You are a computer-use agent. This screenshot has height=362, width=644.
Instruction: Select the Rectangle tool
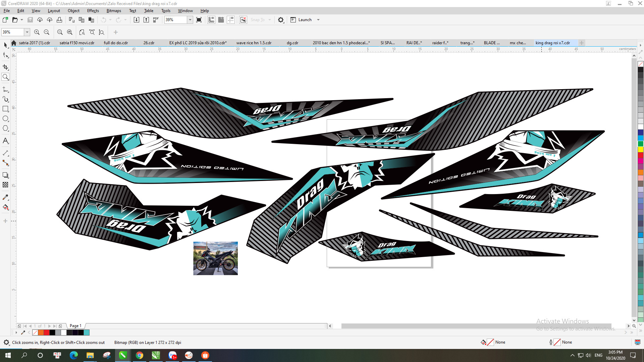click(x=5, y=109)
